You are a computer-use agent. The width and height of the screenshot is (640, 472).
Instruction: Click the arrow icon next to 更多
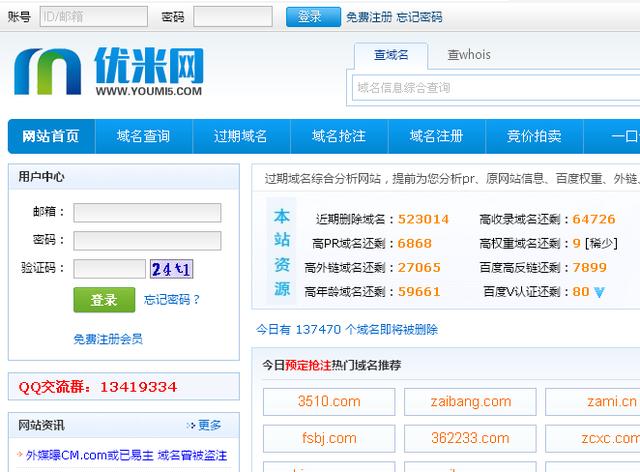coord(191,425)
